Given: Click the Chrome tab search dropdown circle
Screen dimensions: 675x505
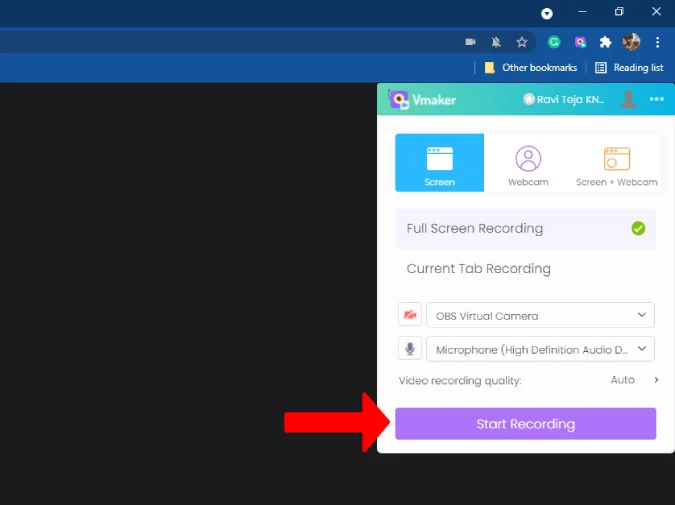Looking at the screenshot, I should tap(547, 13).
